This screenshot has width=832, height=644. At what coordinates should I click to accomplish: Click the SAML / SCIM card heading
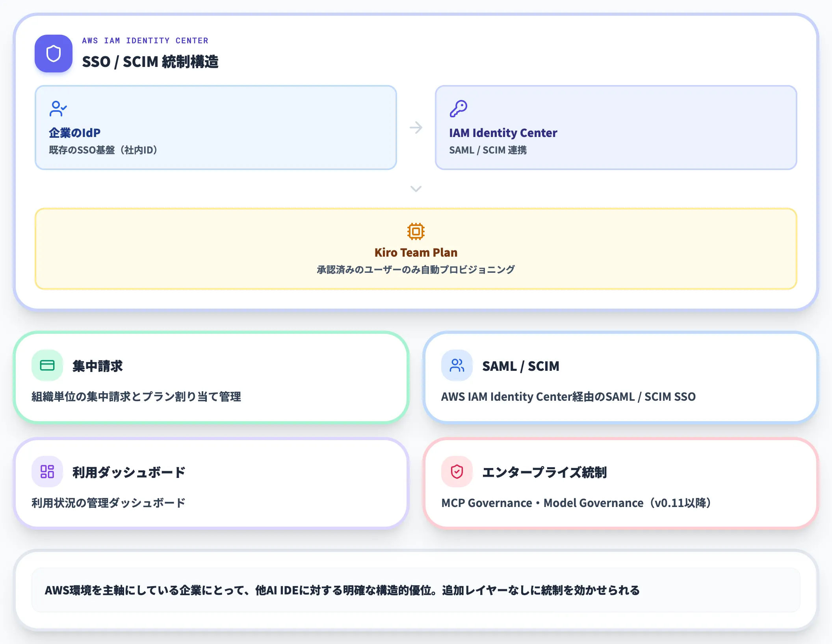pyautogui.click(x=521, y=366)
